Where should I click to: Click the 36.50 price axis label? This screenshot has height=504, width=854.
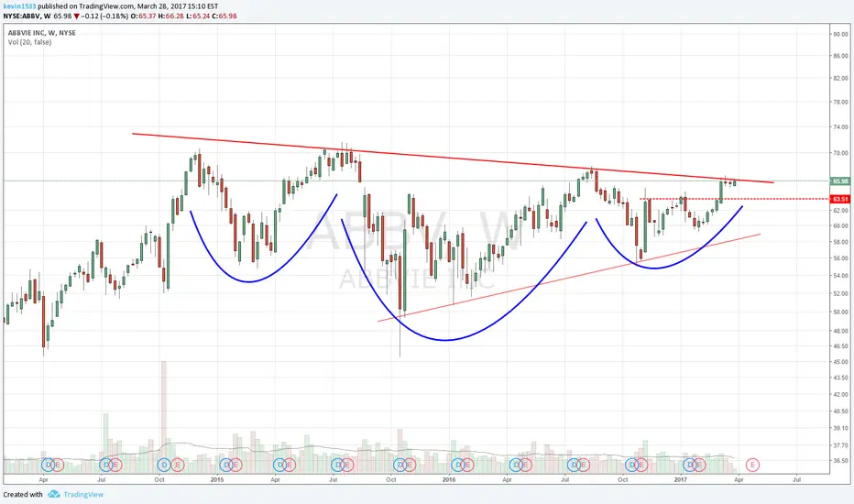click(840, 460)
